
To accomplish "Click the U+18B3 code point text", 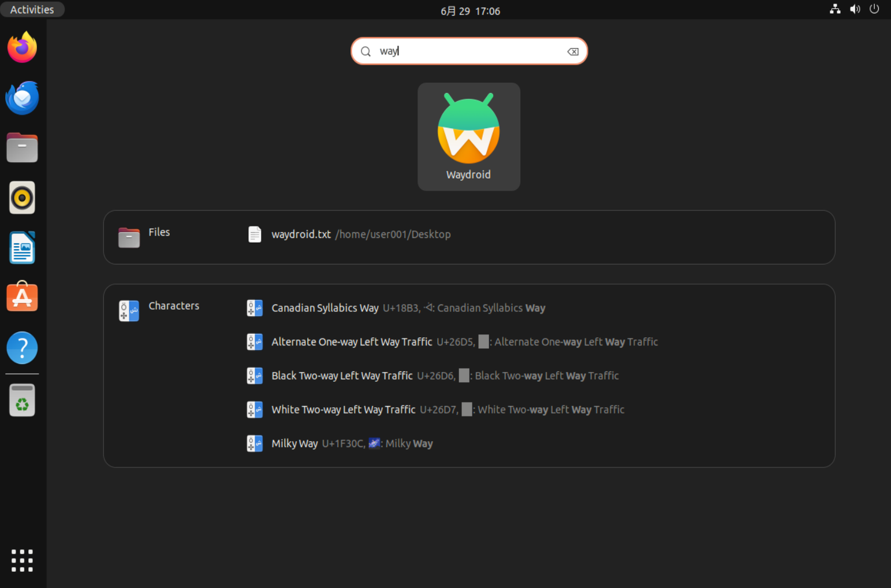I will pos(401,308).
